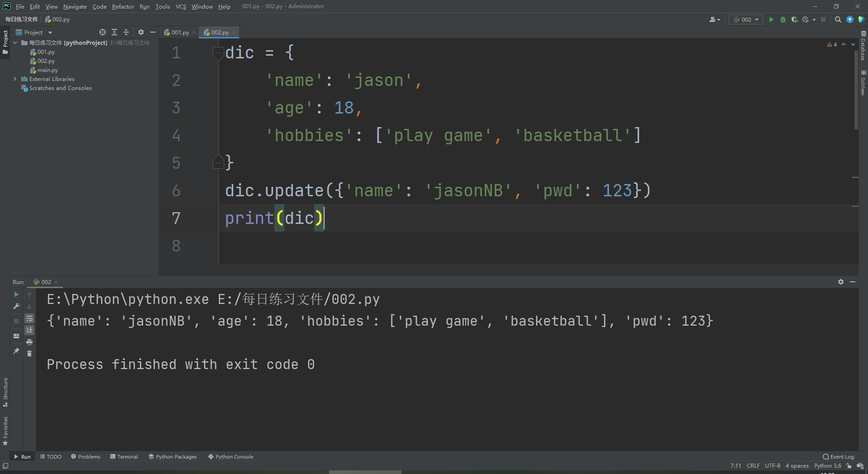Toggle the Project side tool window stripe
This screenshot has width=868, height=474.
[5, 42]
